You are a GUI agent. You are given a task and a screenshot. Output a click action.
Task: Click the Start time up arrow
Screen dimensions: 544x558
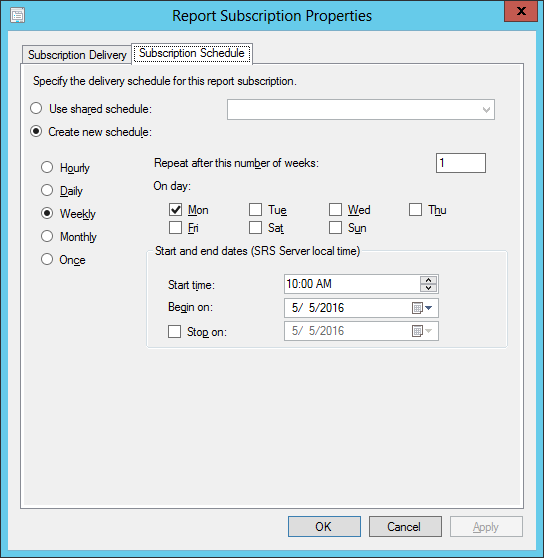pyautogui.click(x=428, y=280)
